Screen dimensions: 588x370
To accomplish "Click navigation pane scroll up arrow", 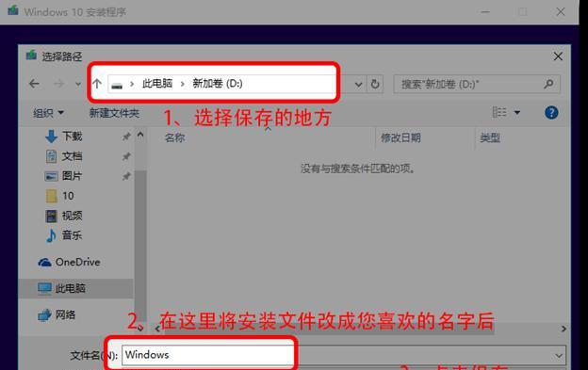I will pyautogui.click(x=140, y=134).
